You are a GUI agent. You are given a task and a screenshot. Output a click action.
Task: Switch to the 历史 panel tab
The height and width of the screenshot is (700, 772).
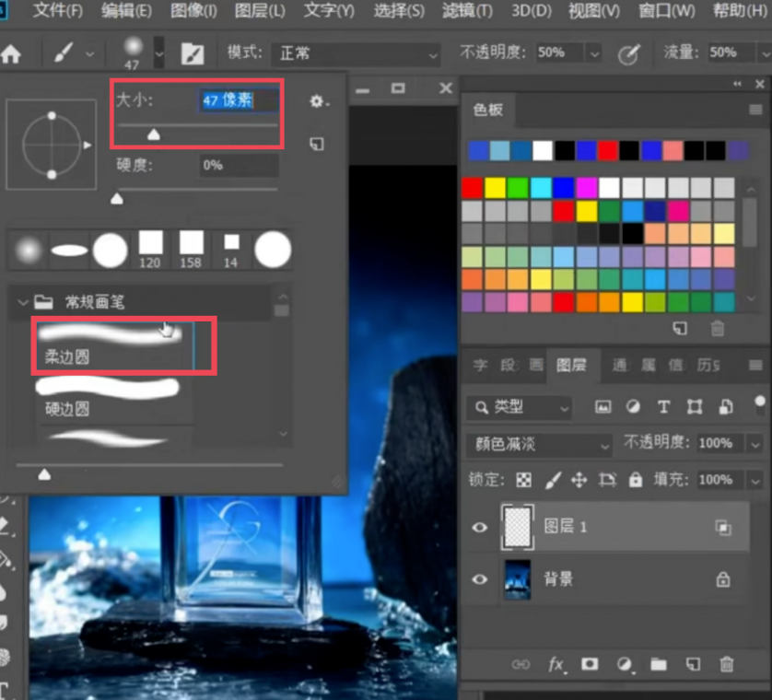click(708, 365)
